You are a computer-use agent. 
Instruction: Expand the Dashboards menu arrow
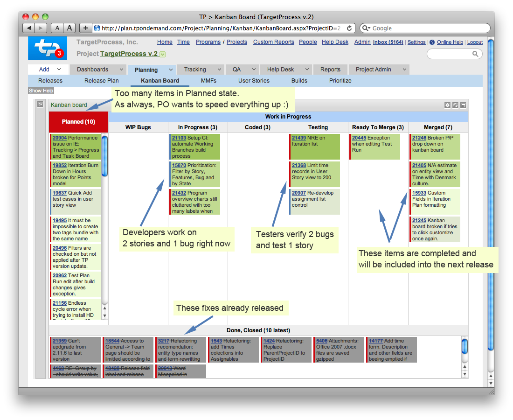point(121,70)
